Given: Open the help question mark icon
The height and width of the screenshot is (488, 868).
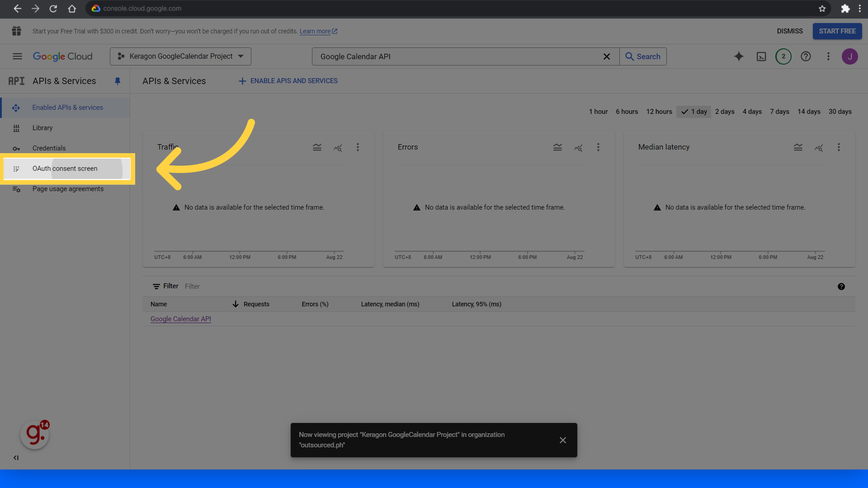Looking at the screenshot, I should [806, 56].
